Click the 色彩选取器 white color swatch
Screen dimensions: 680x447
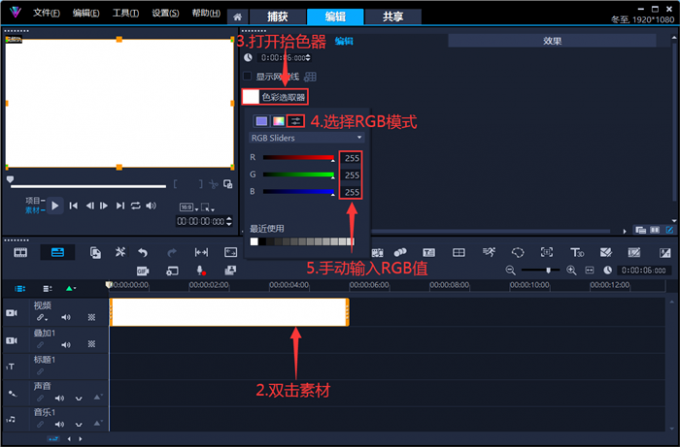pos(251,97)
